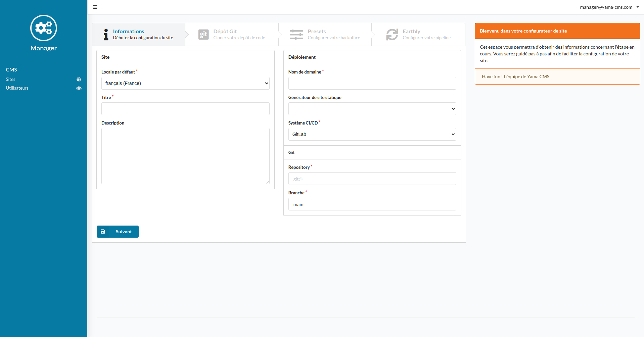
Task: Click the git logo icon in wizard
Action: [203, 34]
